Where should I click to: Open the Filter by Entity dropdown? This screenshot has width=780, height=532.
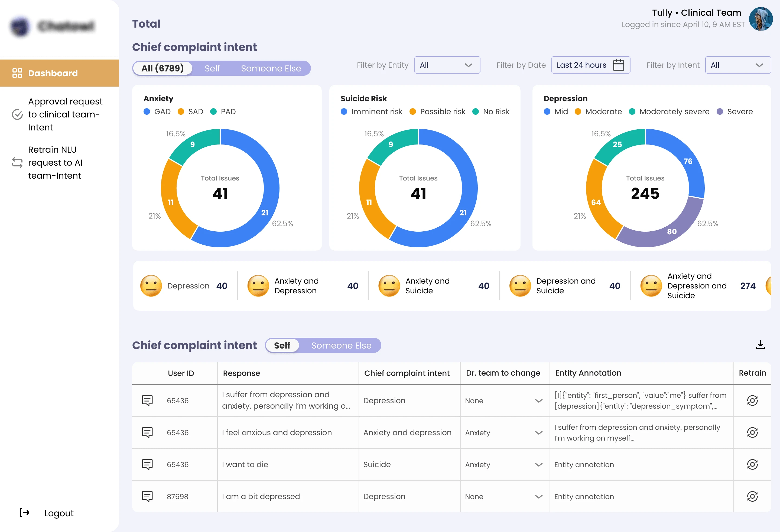(x=447, y=65)
